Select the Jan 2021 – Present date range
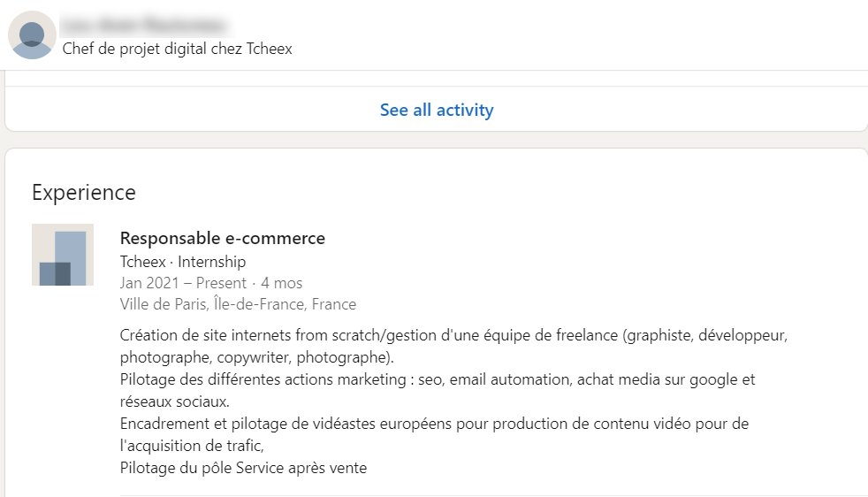868x497 pixels. pyautogui.click(x=183, y=283)
